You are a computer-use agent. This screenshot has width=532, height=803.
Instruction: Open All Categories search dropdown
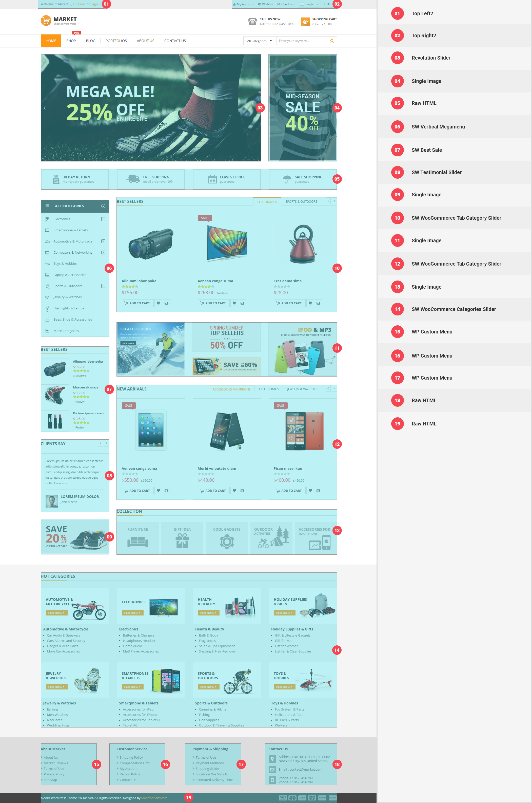260,41
